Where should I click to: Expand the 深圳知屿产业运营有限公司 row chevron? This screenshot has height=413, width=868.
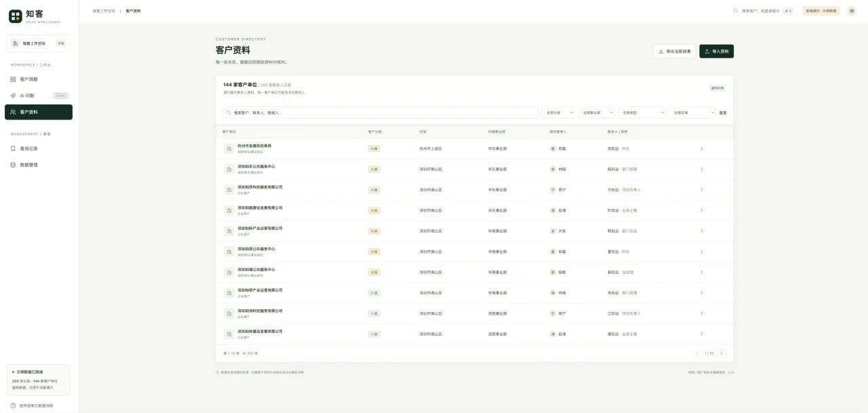point(701,231)
